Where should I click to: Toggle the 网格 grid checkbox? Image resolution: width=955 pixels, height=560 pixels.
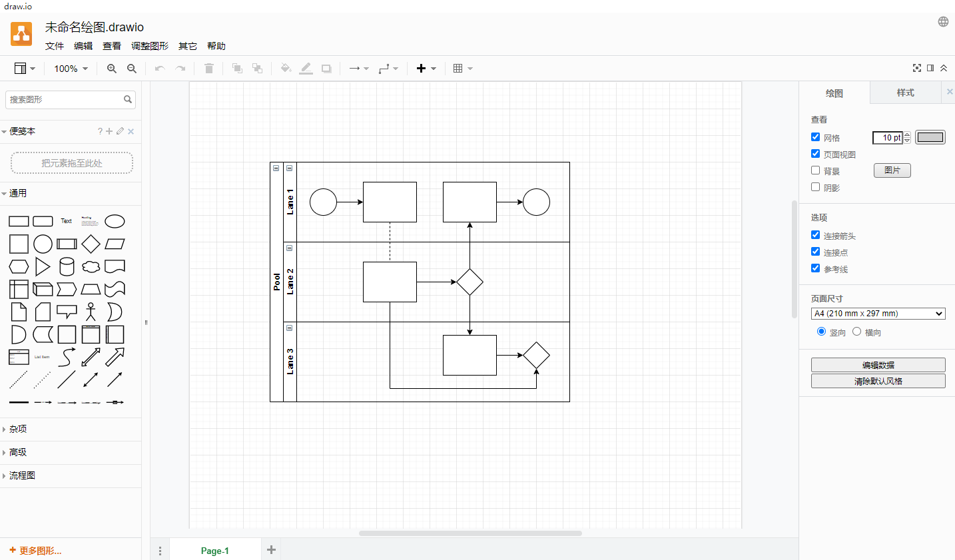pos(815,137)
